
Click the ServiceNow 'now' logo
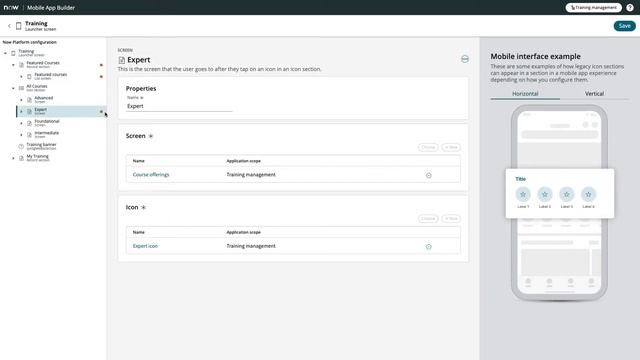[11, 7]
